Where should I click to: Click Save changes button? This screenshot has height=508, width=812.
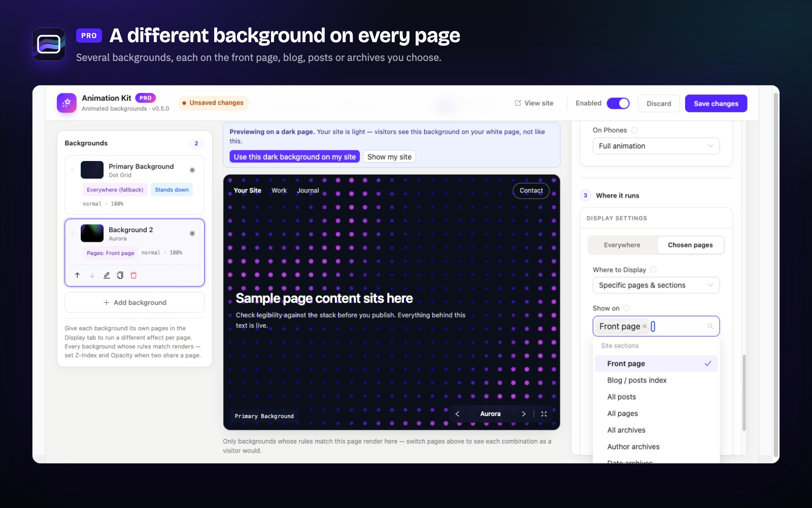click(716, 103)
